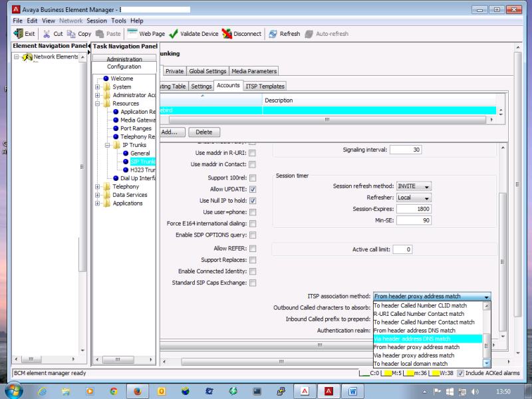532x399 pixels.
Task: Choose To header local domain match
Action: click(x=428, y=364)
